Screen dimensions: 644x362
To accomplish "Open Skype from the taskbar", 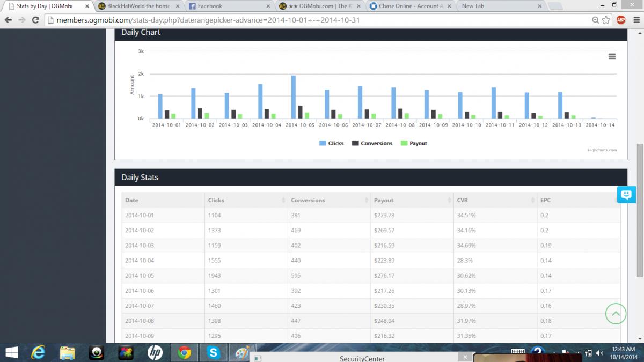I will pos(215,352).
